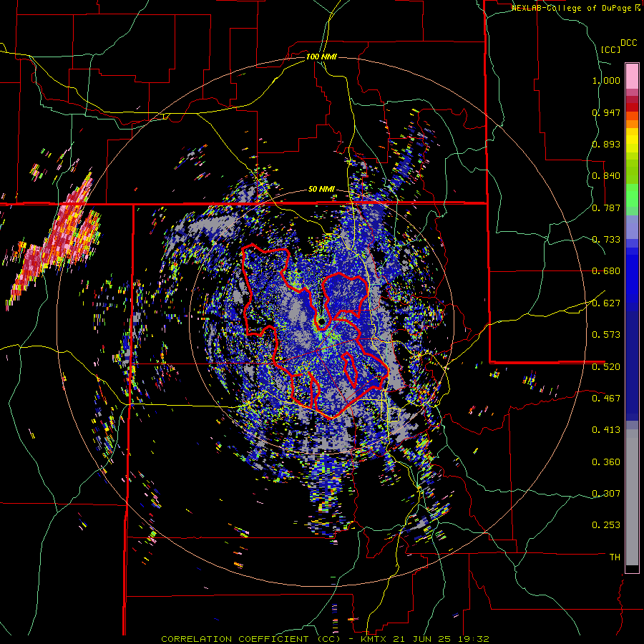Select the 0.680 scale value

(606, 271)
